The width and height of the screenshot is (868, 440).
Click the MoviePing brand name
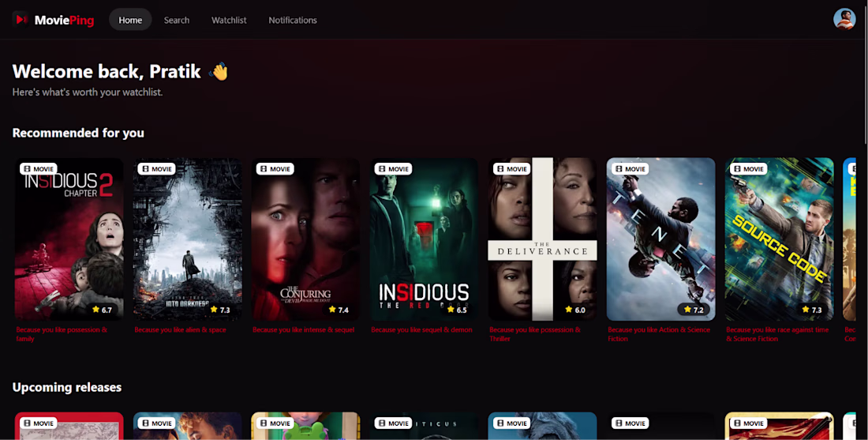(x=64, y=21)
